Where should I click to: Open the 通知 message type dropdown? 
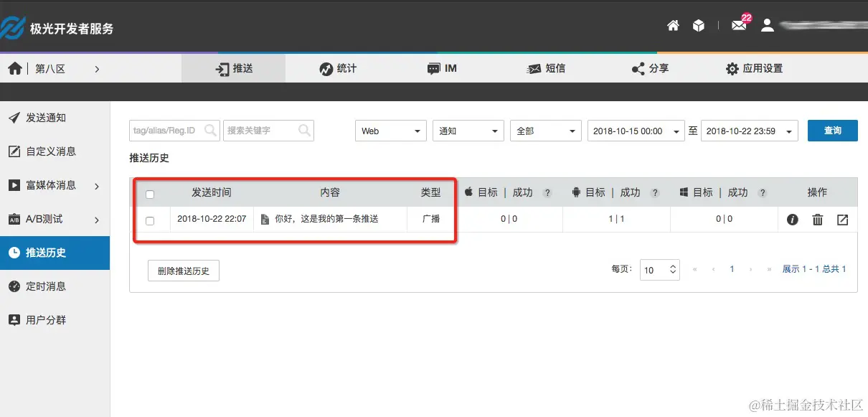468,131
